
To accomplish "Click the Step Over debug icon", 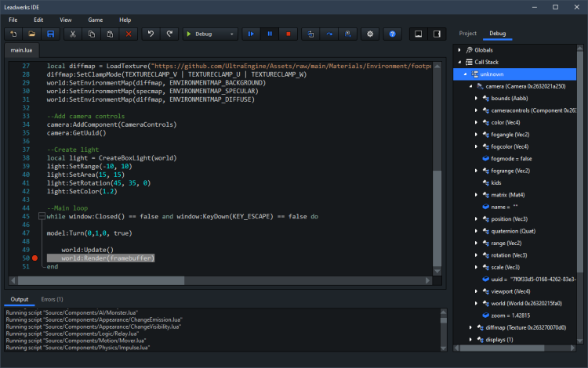I will 329,34.
